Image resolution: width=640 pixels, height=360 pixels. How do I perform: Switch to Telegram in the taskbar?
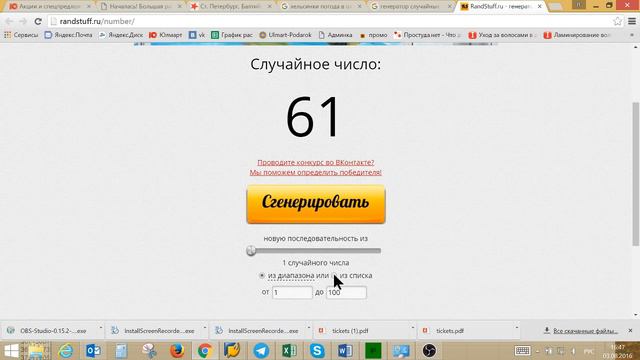(x=261, y=351)
